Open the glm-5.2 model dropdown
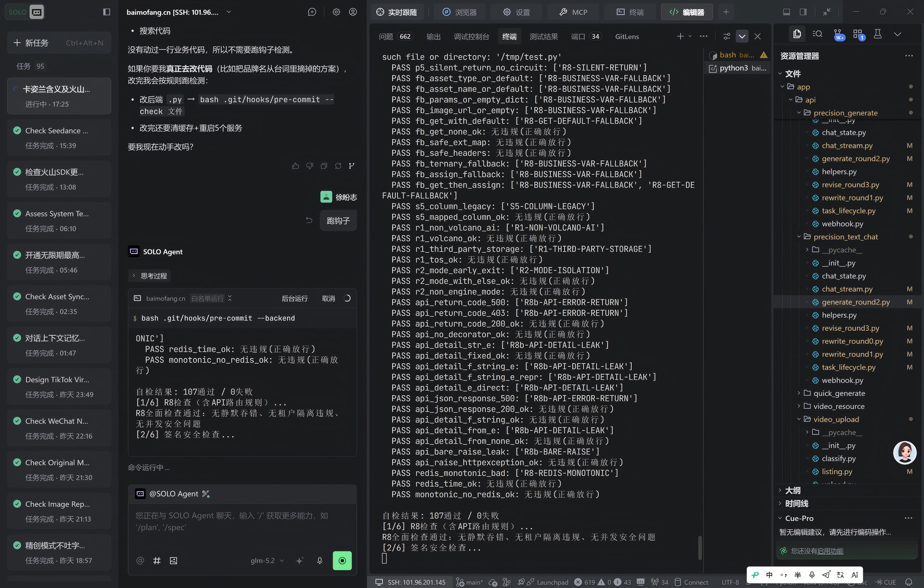This screenshot has width=924, height=588. pyautogui.click(x=267, y=561)
